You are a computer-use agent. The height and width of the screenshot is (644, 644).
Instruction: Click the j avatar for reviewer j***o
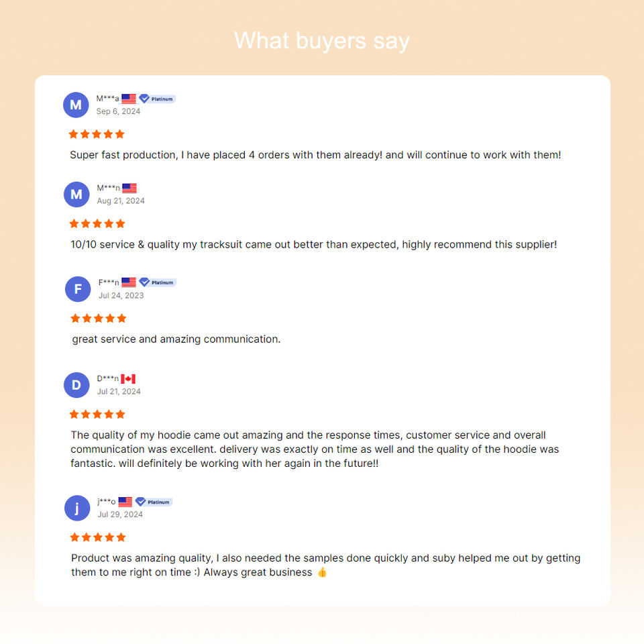(77, 508)
